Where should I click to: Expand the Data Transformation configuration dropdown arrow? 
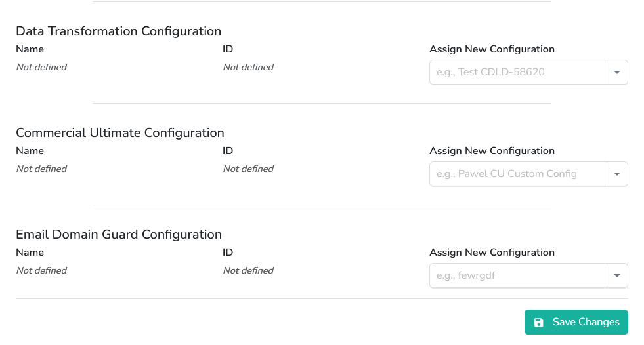617,72
